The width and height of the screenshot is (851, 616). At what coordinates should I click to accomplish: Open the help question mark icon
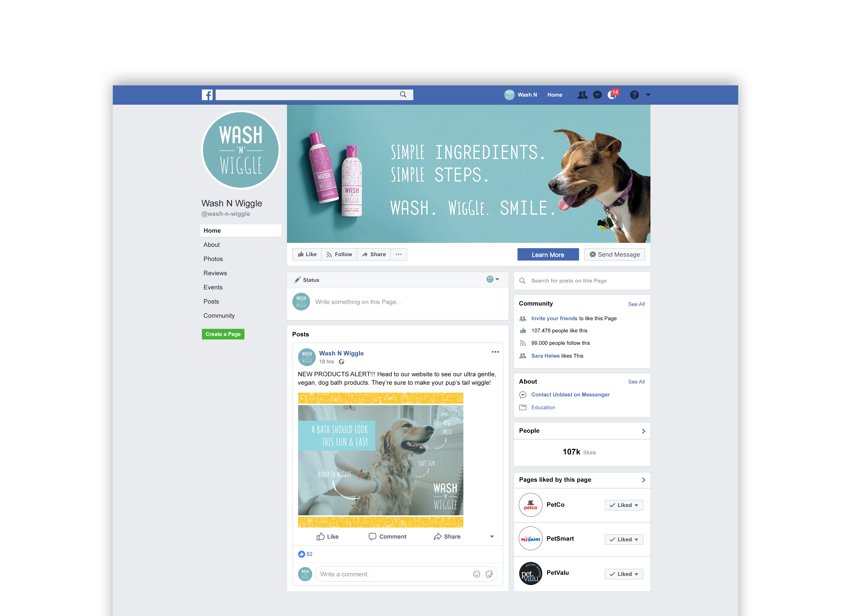pyautogui.click(x=634, y=95)
